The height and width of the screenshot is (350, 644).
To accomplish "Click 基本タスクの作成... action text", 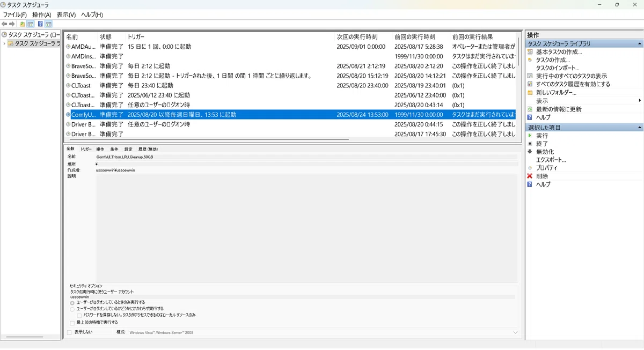I will pos(559,52).
